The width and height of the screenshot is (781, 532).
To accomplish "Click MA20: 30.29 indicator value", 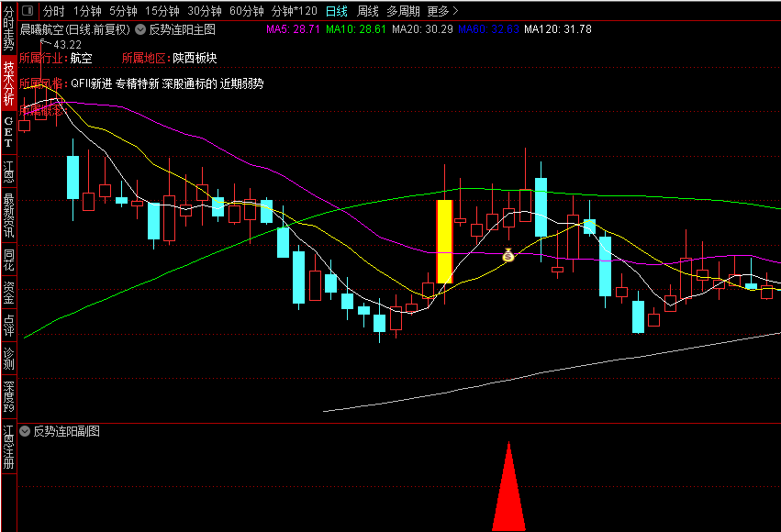I will 422,29.
